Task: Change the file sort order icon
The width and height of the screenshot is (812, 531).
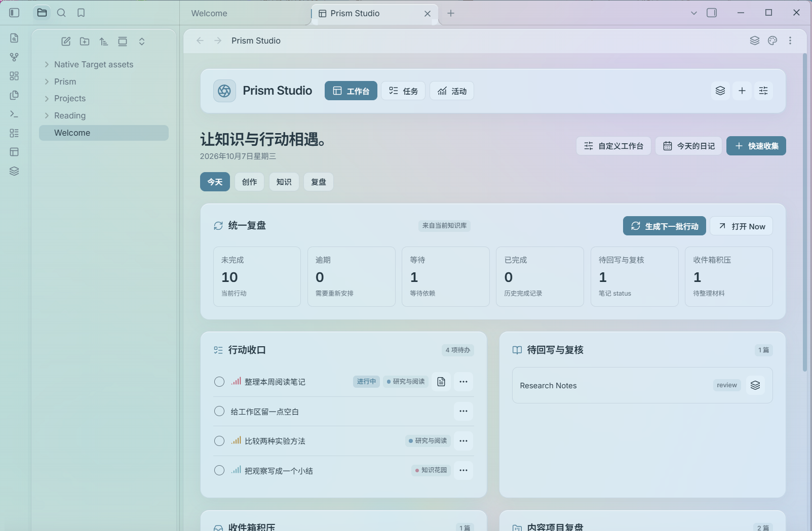Action: click(x=103, y=42)
